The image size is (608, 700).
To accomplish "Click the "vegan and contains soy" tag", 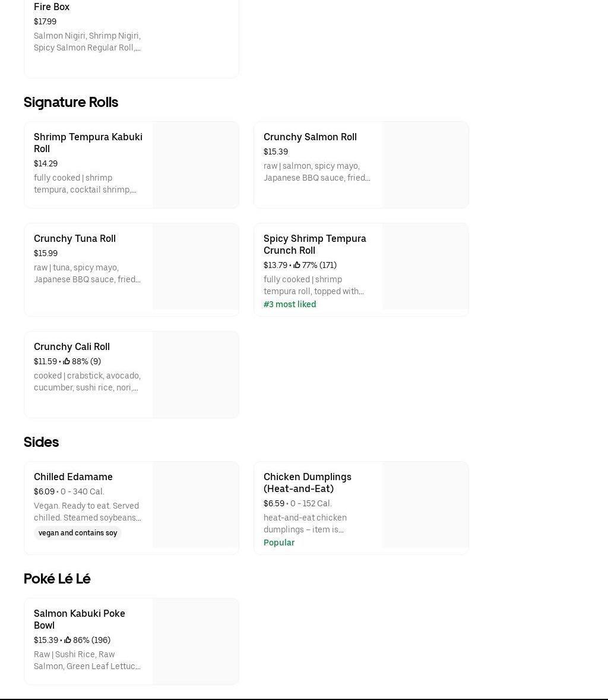I will point(78,533).
